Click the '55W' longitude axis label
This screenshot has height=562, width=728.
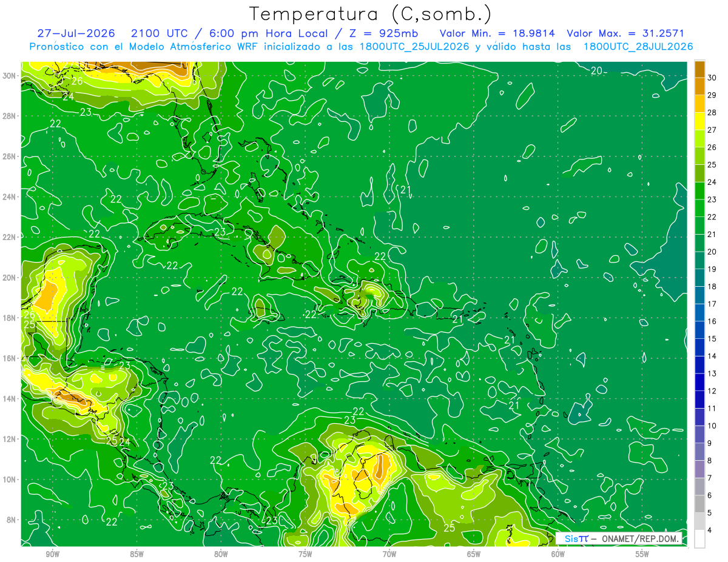642,554
